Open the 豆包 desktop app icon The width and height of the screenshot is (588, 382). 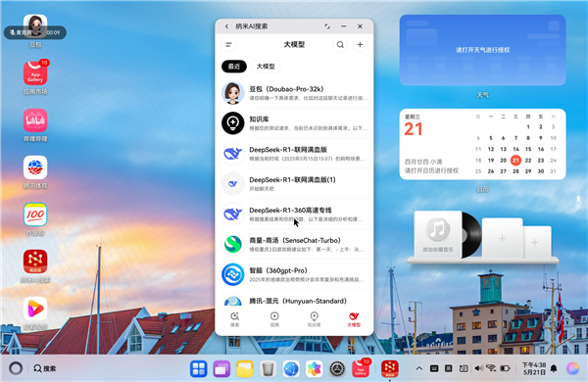click(35, 26)
